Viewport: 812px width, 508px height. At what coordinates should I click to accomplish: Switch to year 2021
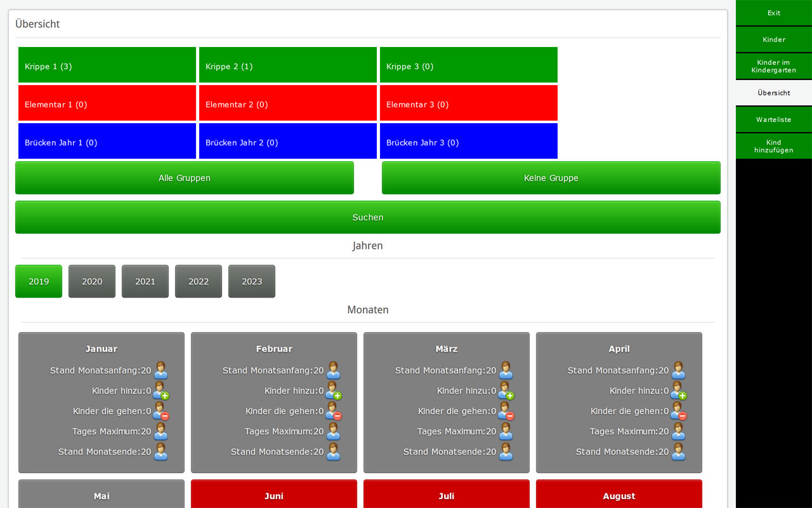pos(145,281)
